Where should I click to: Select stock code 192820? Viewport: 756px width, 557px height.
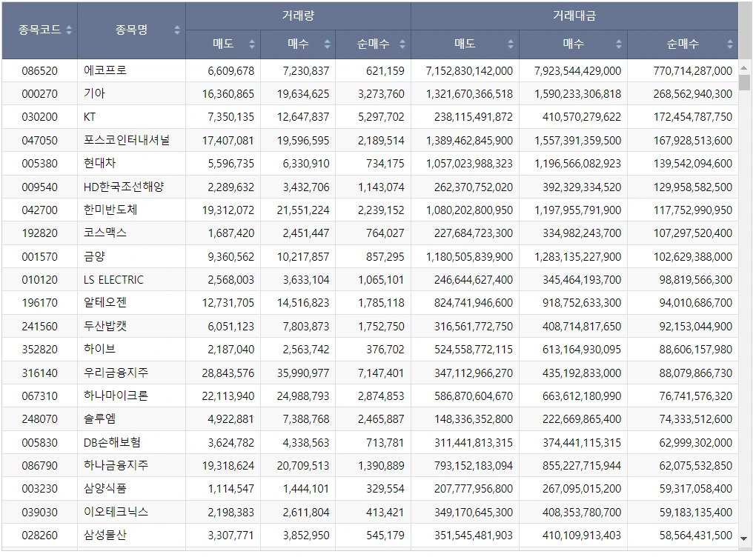39,234
